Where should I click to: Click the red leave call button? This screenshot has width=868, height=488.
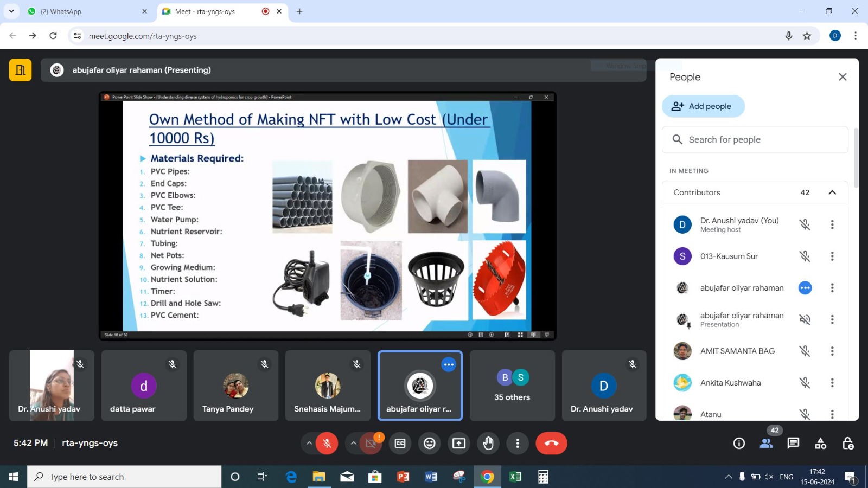tap(551, 444)
